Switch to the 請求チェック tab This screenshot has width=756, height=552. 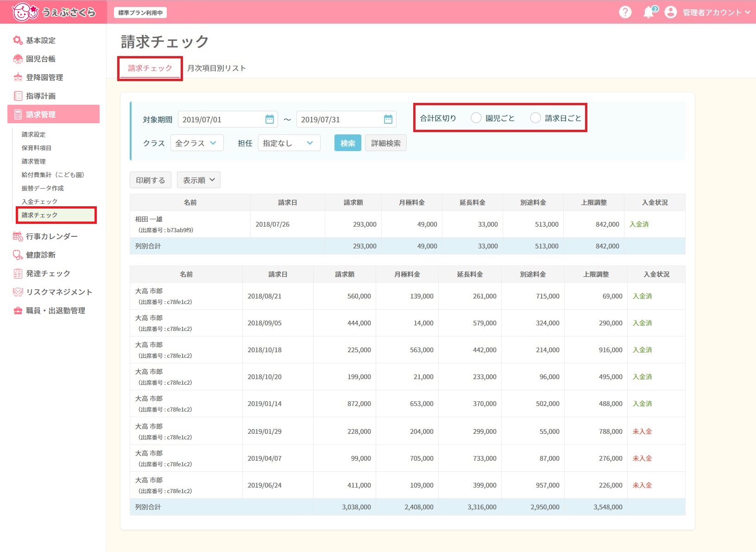point(150,68)
